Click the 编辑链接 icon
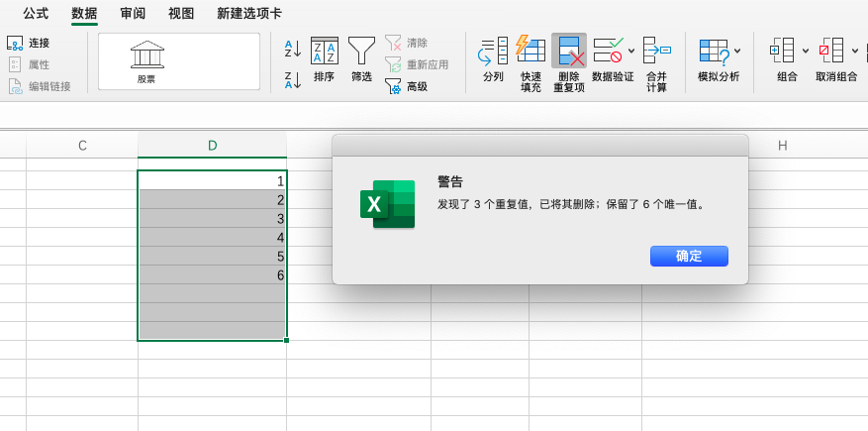This screenshot has width=868, height=431. (x=15, y=86)
